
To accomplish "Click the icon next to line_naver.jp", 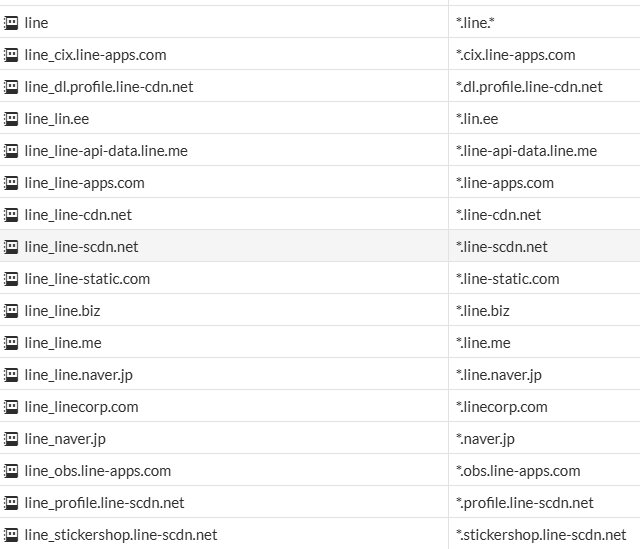I will (x=11, y=439).
